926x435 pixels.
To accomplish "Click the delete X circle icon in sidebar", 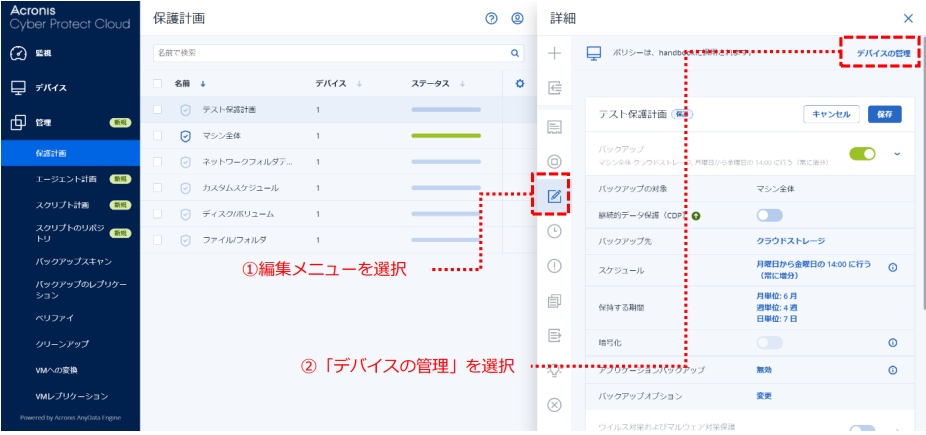I will 554,405.
